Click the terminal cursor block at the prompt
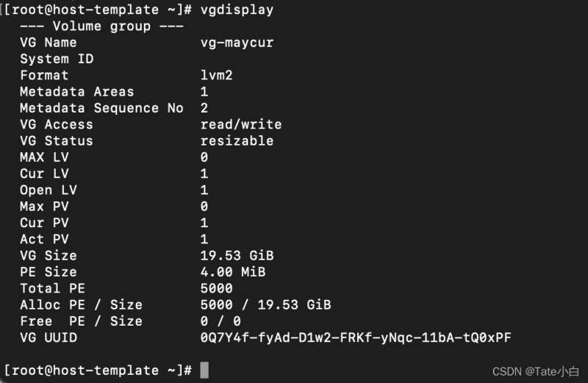Image resolution: width=588 pixels, height=383 pixels. [204, 370]
